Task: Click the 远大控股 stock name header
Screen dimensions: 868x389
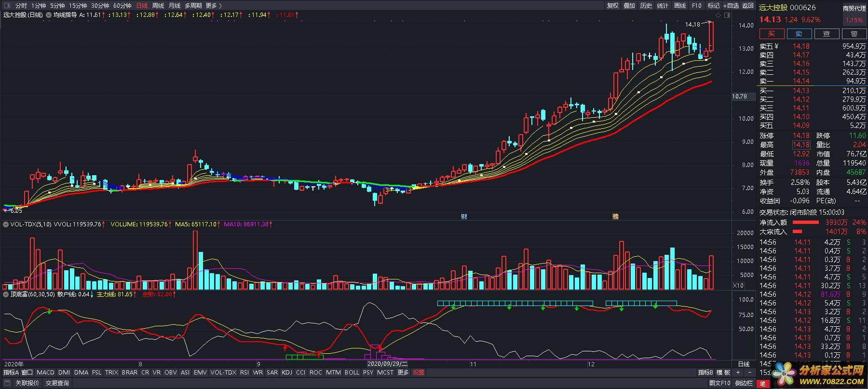Action: click(773, 7)
